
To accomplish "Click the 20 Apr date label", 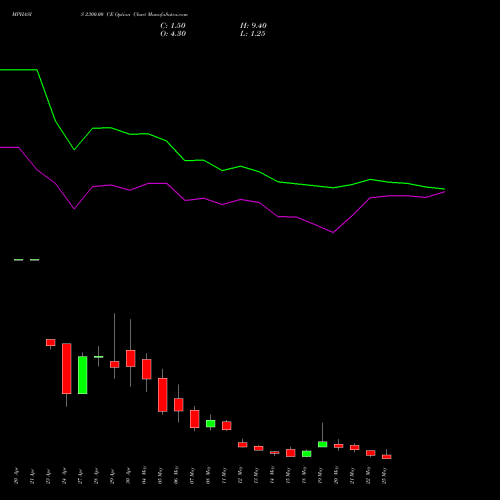I will coord(16,476).
